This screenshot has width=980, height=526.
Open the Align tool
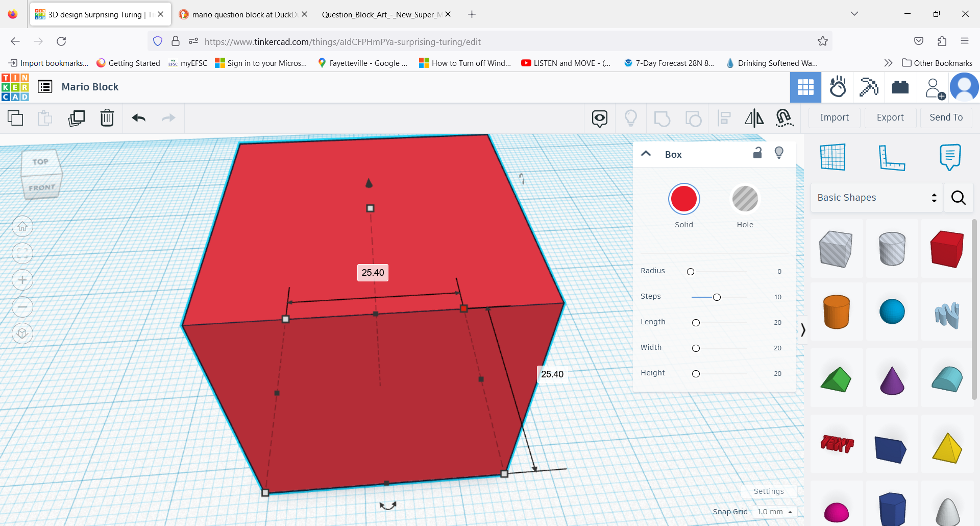point(723,118)
